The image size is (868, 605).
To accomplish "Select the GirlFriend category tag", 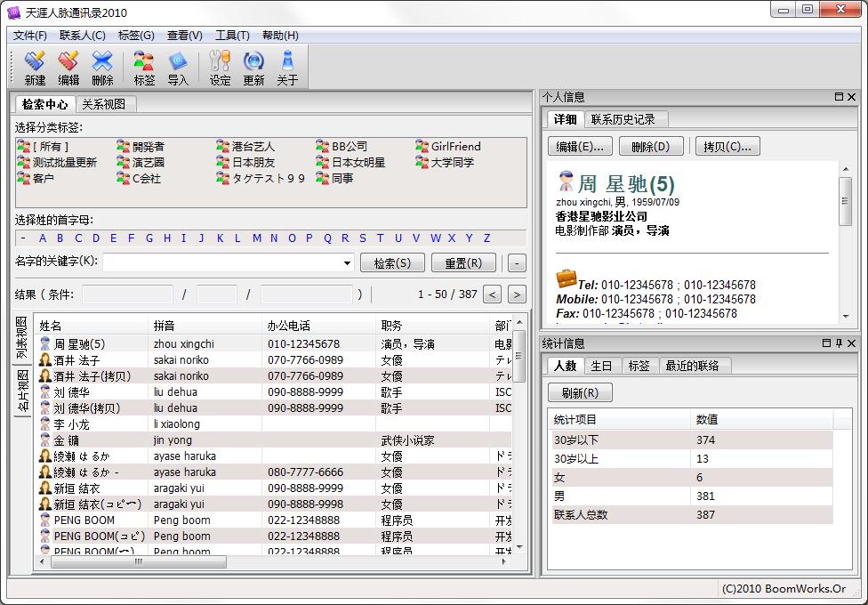I will point(454,147).
